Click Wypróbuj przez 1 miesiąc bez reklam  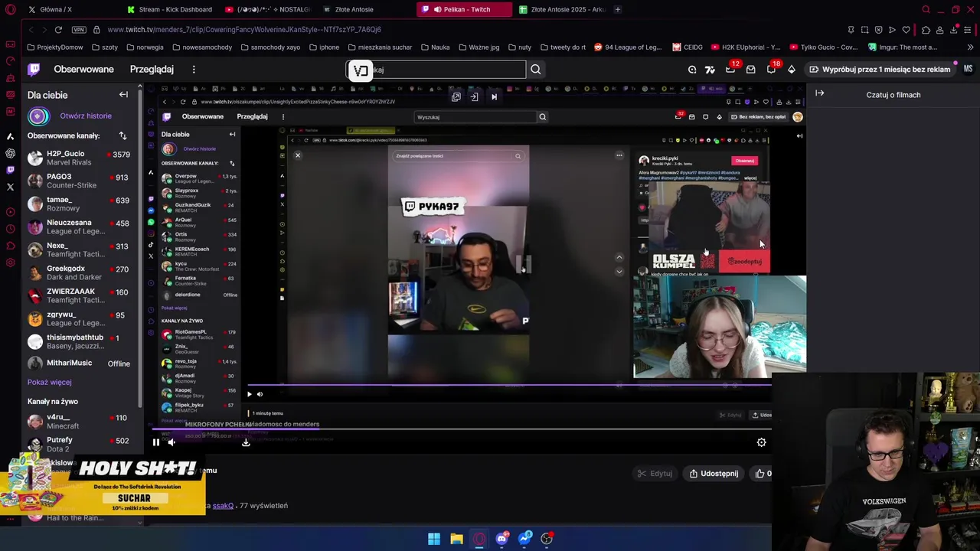coord(880,70)
